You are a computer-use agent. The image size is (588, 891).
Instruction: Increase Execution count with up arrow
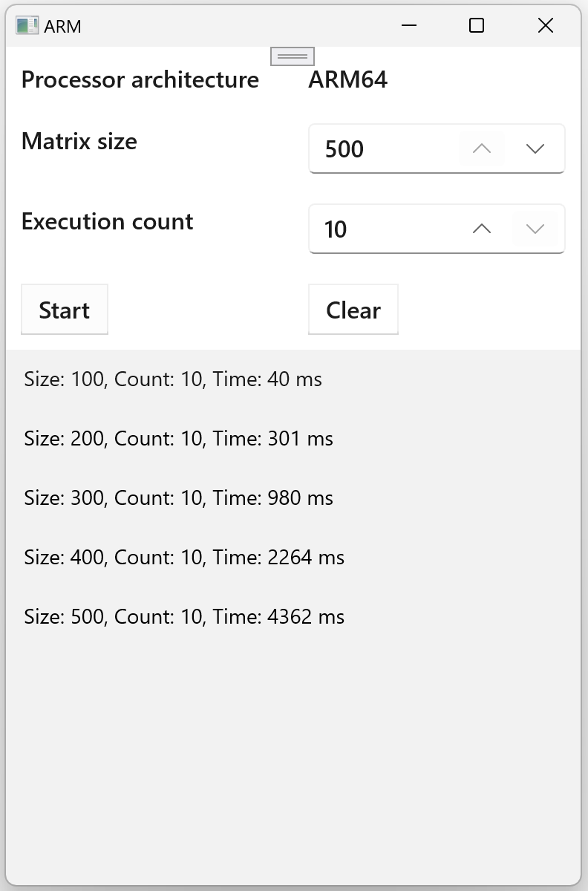pos(482,229)
